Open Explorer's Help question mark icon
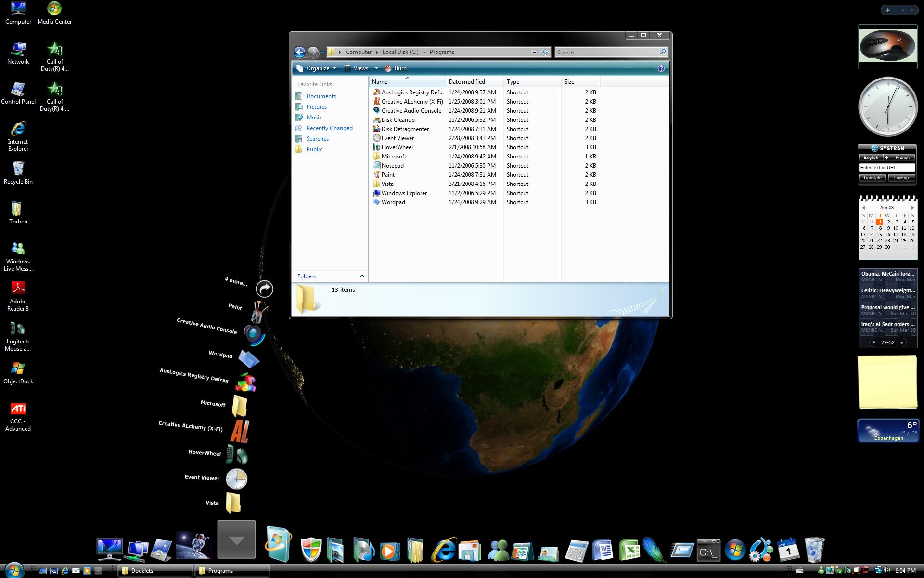This screenshot has height=578, width=924. (661, 68)
